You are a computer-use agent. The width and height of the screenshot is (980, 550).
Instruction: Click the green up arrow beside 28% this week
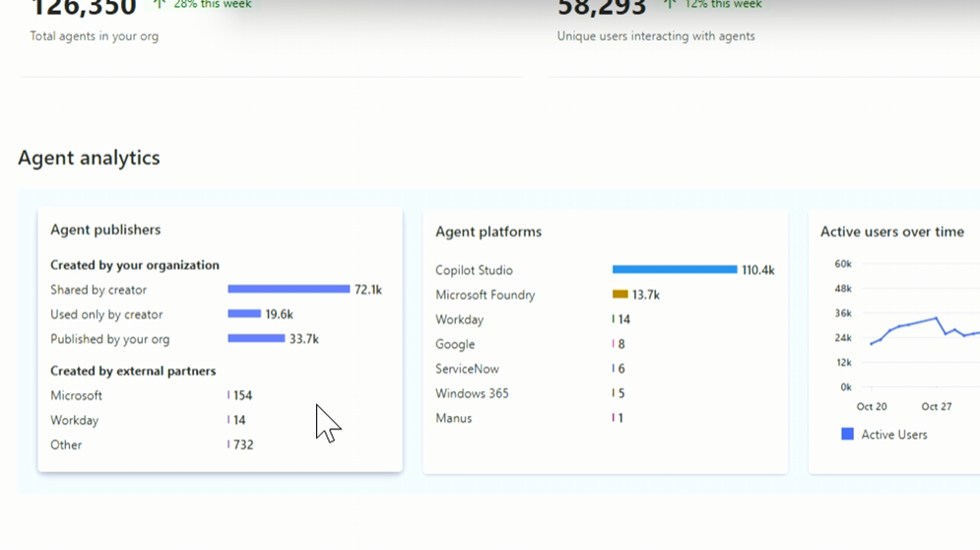(159, 4)
